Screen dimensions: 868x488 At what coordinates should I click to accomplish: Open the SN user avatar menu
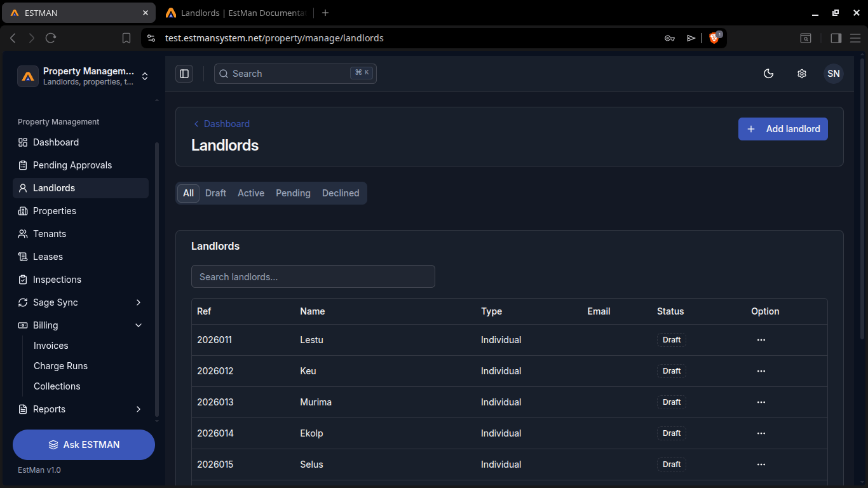click(834, 74)
